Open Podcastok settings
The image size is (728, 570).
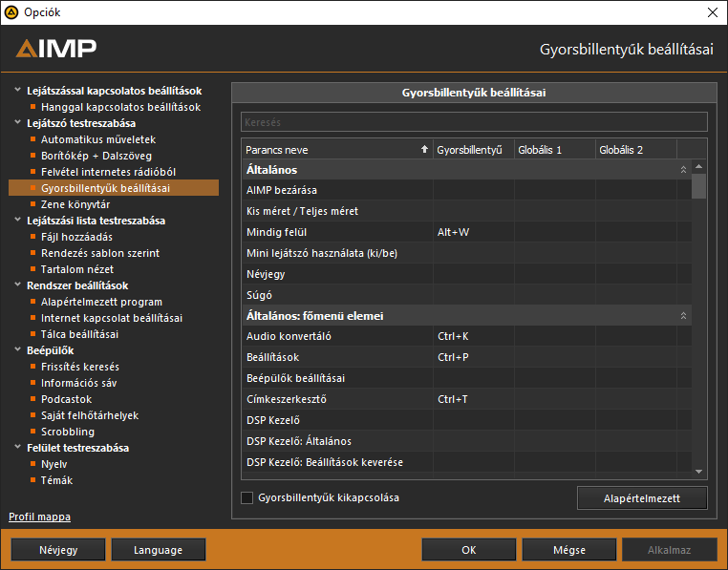tap(66, 400)
